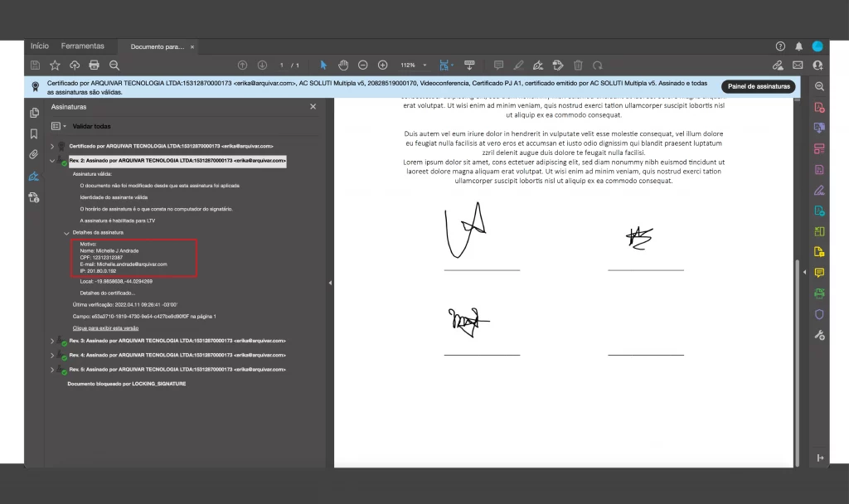Open page thumbnails panel icon
Image resolution: width=849 pixels, height=504 pixels.
coord(34,113)
